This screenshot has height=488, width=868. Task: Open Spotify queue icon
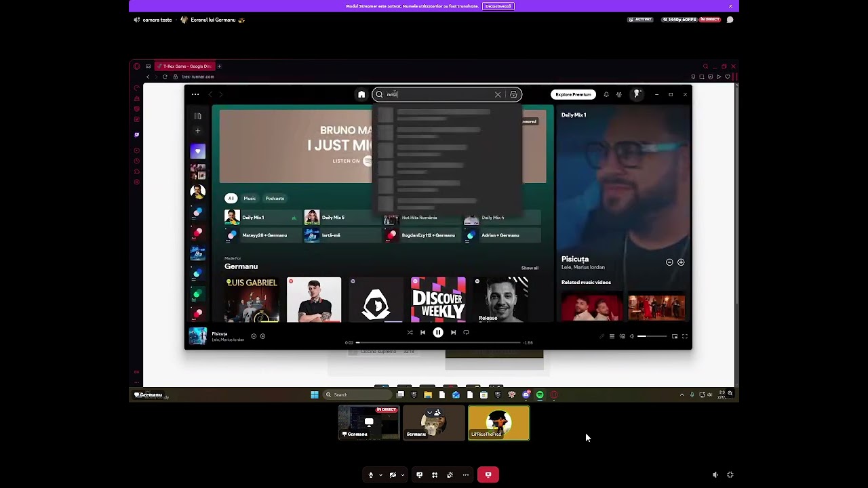coord(612,336)
